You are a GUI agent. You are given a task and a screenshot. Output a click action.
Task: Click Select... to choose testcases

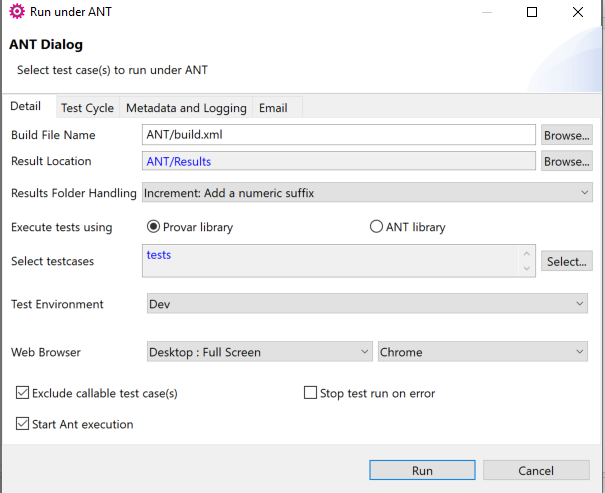click(566, 261)
